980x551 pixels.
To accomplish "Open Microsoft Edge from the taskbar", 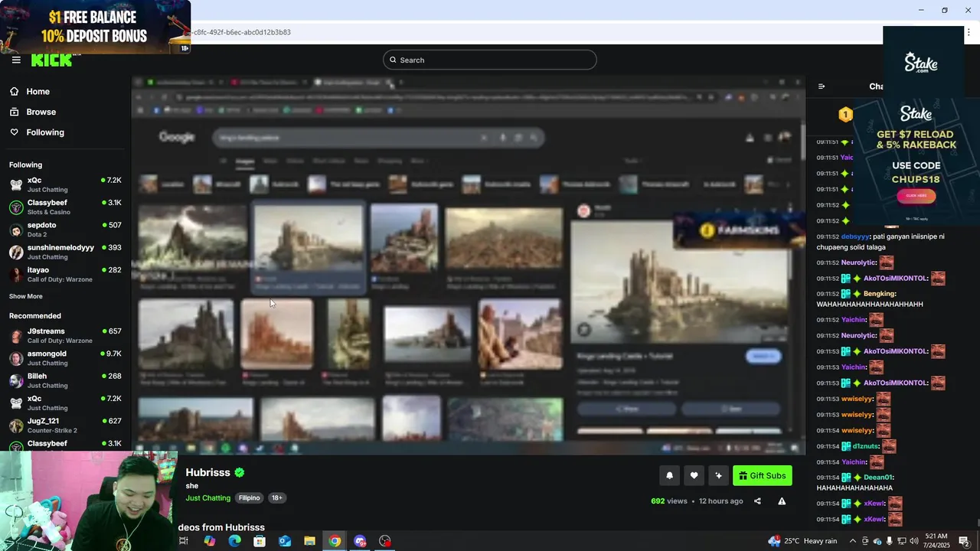I will [234, 541].
